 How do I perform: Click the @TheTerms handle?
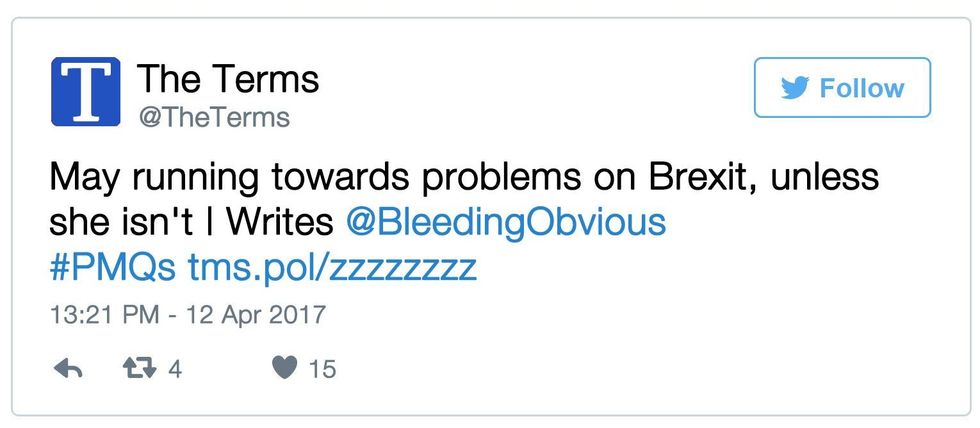coord(213,117)
